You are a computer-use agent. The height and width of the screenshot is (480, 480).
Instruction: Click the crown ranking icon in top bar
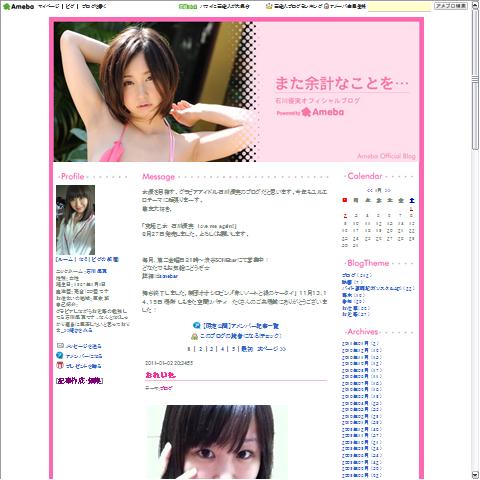coord(269,6)
